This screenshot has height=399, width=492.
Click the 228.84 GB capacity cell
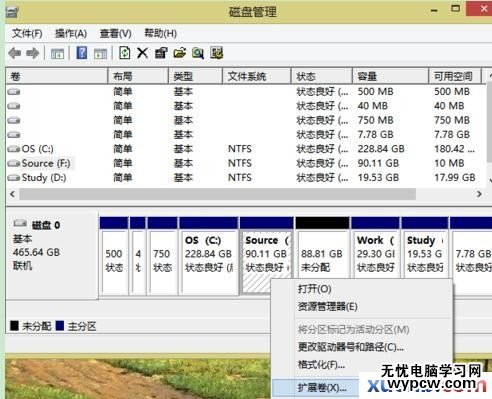pos(381,149)
